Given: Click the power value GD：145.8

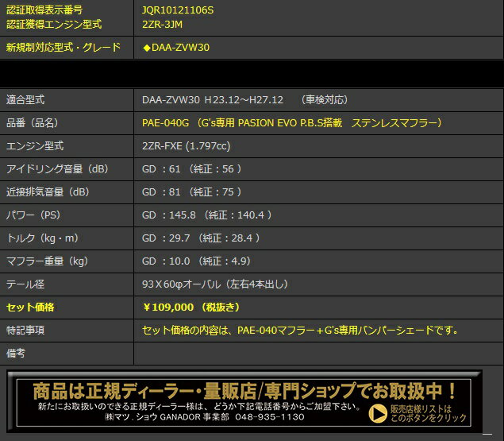Looking at the screenshot, I should pos(207,215).
